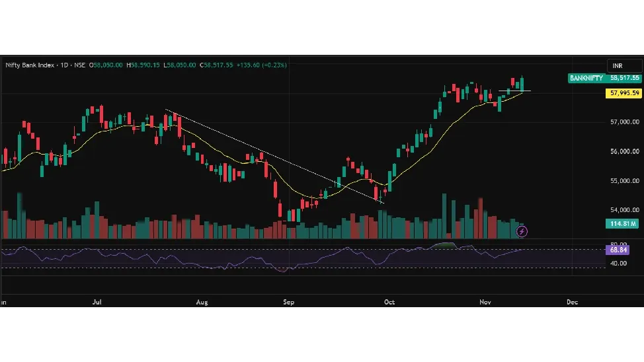The width and height of the screenshot is (644, 362).
Task: Click the 55,000.00 price axis level
Action: [x=624, y=181]
